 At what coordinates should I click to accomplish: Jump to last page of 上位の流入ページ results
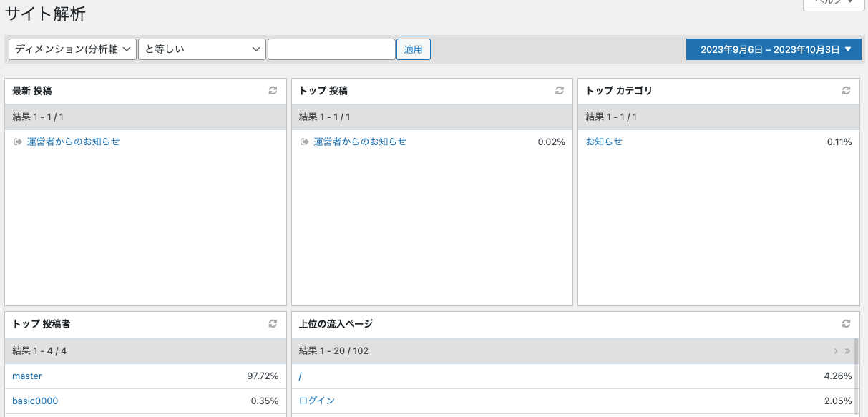847,351
